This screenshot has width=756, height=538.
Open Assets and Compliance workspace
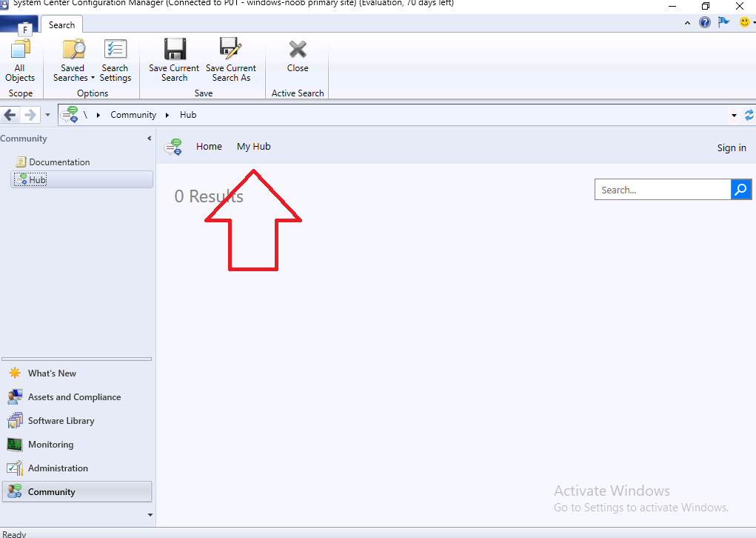click(77, 396)
